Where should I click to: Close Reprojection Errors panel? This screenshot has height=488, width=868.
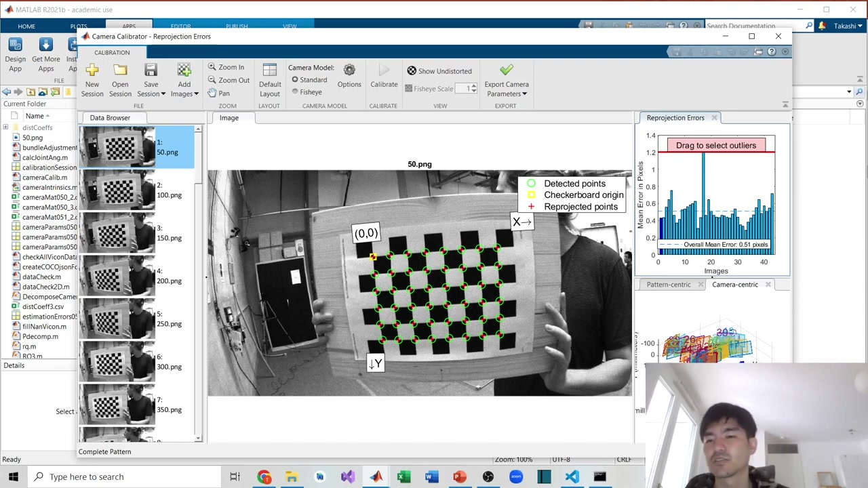tap(714, 118)
